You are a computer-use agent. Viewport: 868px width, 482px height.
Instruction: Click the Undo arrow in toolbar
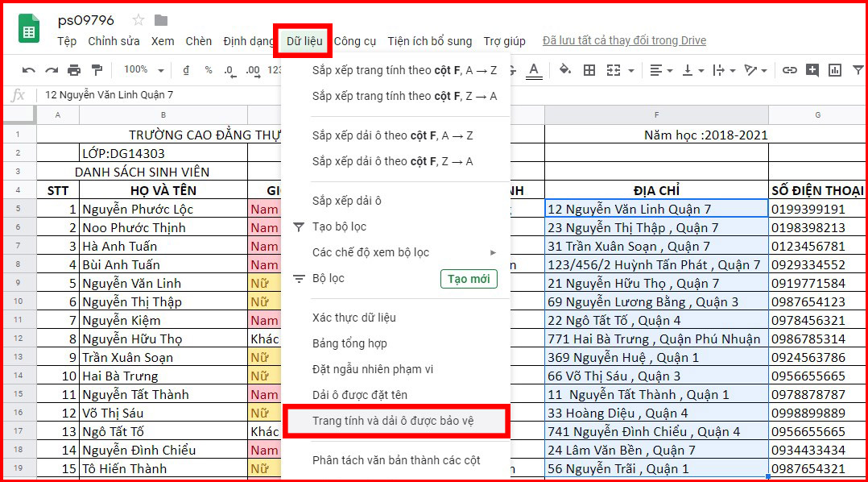(x=29, y=70)
